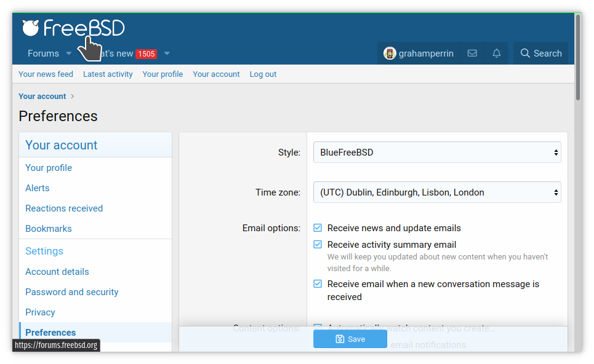Click grahamperrin user avatar
The width and height of the screenshot is (594, 364).
(x=390, y=53)
